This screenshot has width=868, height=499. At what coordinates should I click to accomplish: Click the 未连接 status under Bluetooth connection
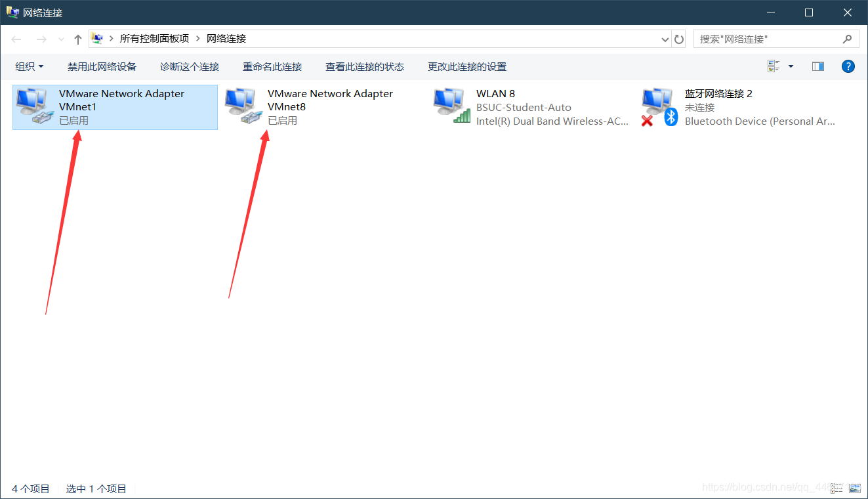[699, 108]
